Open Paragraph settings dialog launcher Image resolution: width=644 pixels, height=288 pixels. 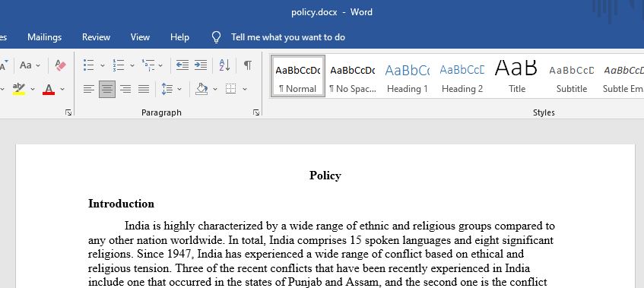256,112
